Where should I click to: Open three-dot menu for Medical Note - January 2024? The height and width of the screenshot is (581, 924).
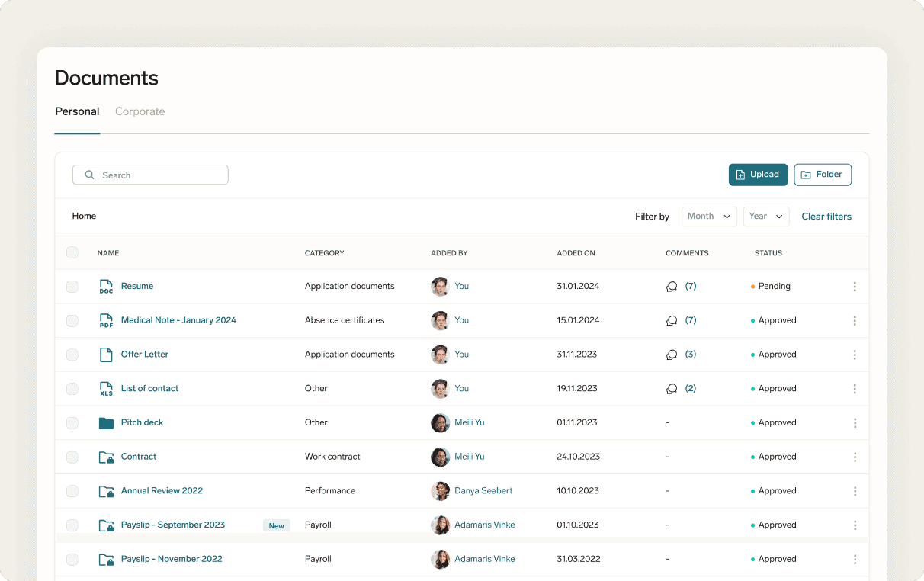855,321
